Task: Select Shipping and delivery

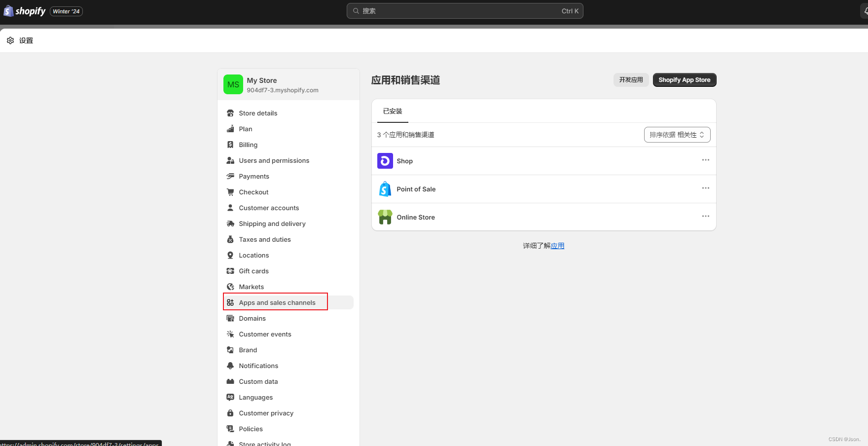Action: point(289,223)
